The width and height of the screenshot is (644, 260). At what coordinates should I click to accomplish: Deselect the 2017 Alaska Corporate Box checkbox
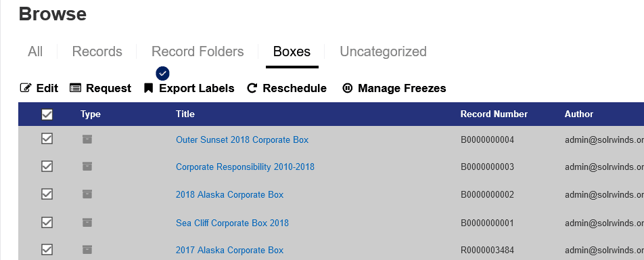click(x=47, y=249)
